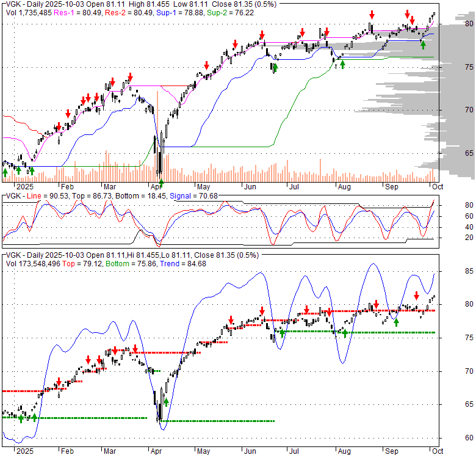Click the Line = 90.53 oscillator label

pos(48,195)
